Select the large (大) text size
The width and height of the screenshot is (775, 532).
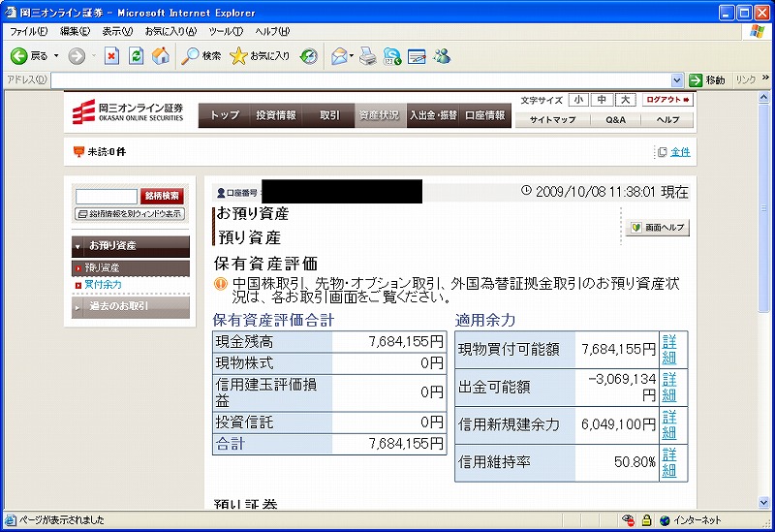point(625,100)
